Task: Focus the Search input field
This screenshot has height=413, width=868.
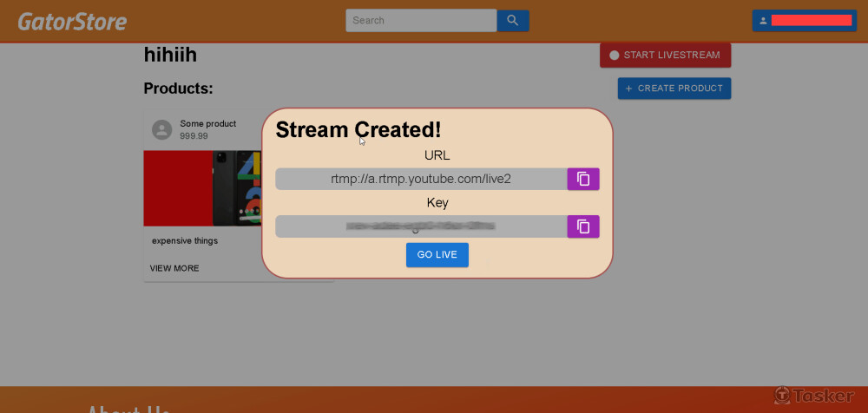Action: 421,21
